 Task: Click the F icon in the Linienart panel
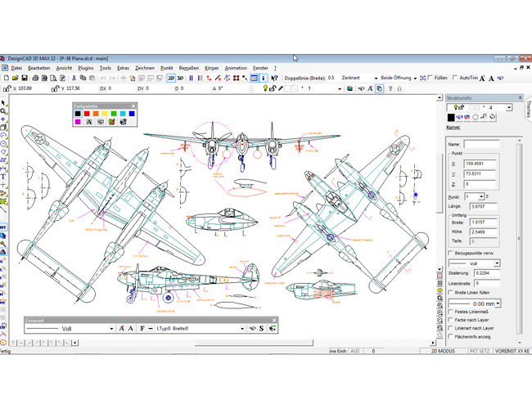pyautogui.click(x=142, y=328)
